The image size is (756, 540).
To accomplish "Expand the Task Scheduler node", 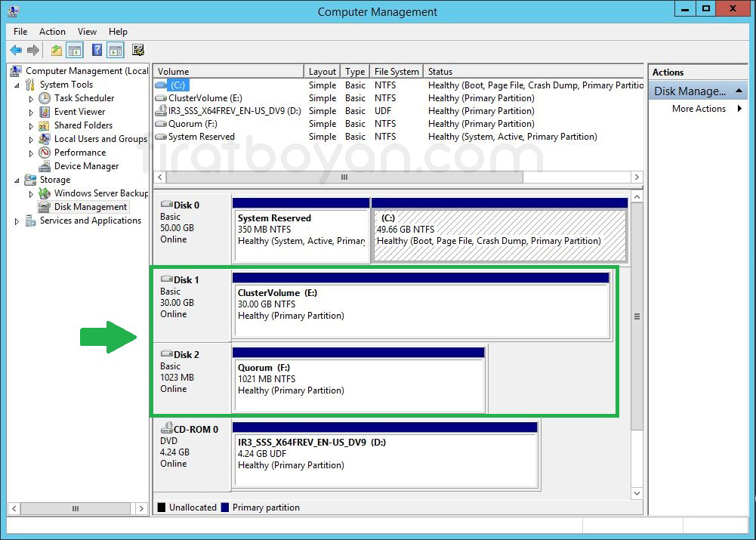I will click(31, 99).
